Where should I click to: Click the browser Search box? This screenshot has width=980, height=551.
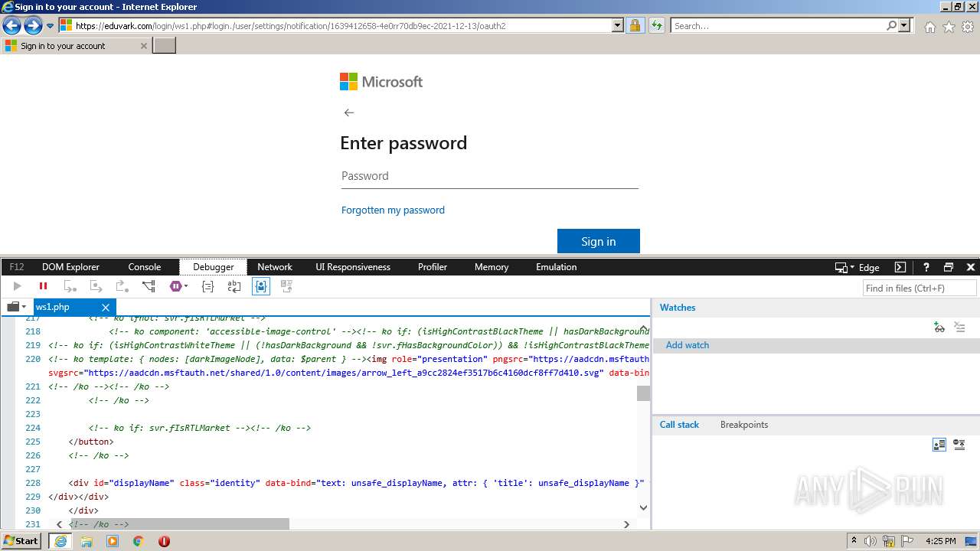pyautogui.click(x=778, y=25)
